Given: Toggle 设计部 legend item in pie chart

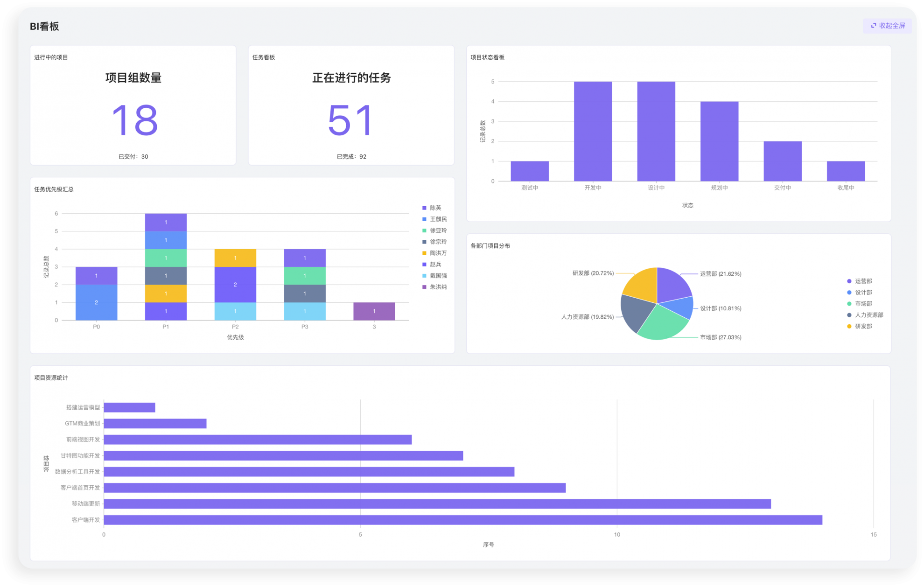Looking at the screenshot, I should click(860, 292).
